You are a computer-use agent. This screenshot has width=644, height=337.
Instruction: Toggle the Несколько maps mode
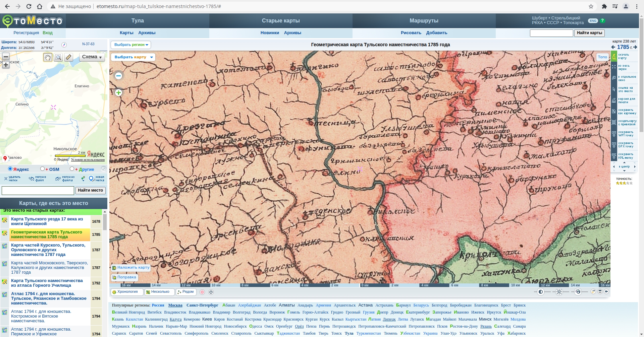[160, 292]
